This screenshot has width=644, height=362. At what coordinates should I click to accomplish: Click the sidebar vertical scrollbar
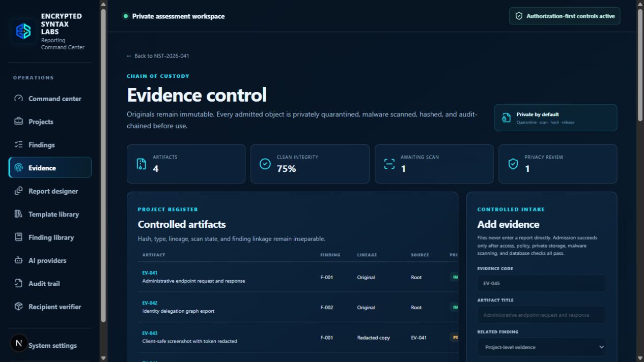point(103,165)
